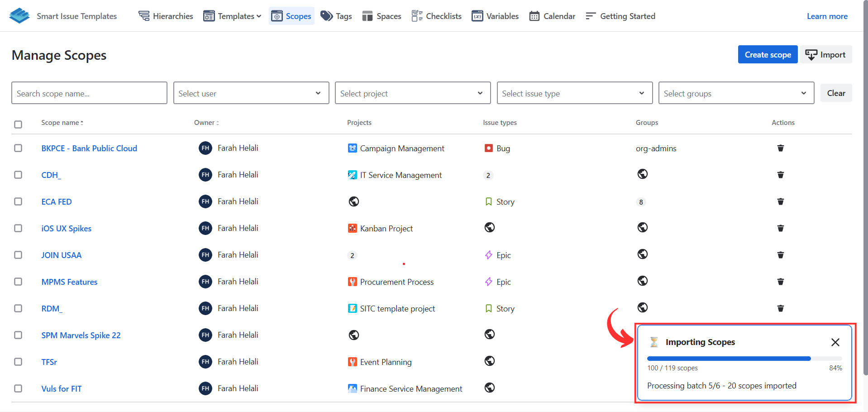
Task: Toggle the select-all scopes checkbox in header
Action: click(18, 124)
